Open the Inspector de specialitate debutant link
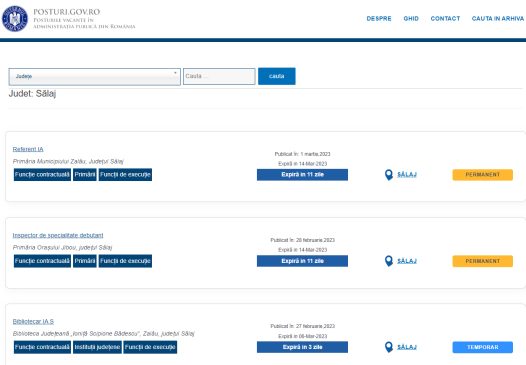Viewport: 526px width, 365px height. (58, 235)
